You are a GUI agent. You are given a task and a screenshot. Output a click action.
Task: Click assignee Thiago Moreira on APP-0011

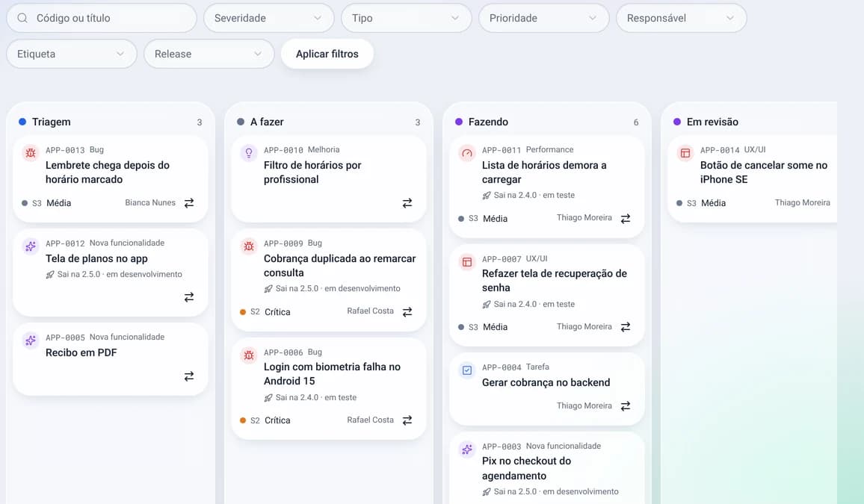[x=584, y=217]
